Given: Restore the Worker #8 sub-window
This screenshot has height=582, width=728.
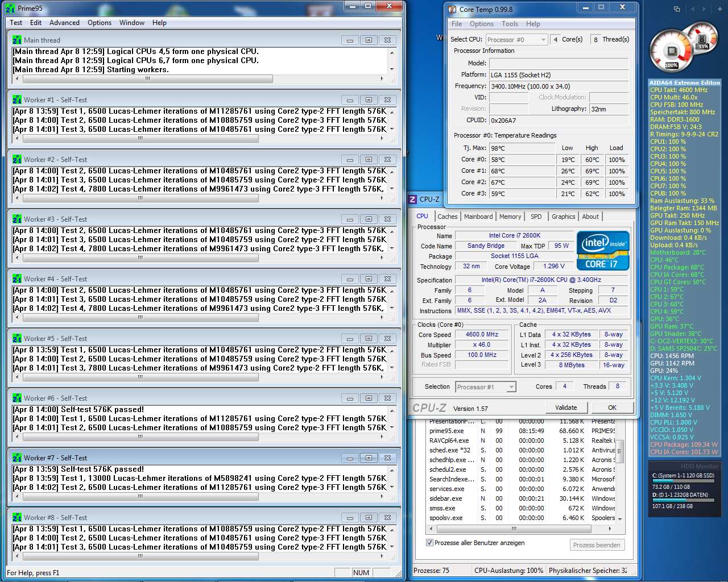Looking at the screenshot, I should pyautogui.click(x=369, y=518).
